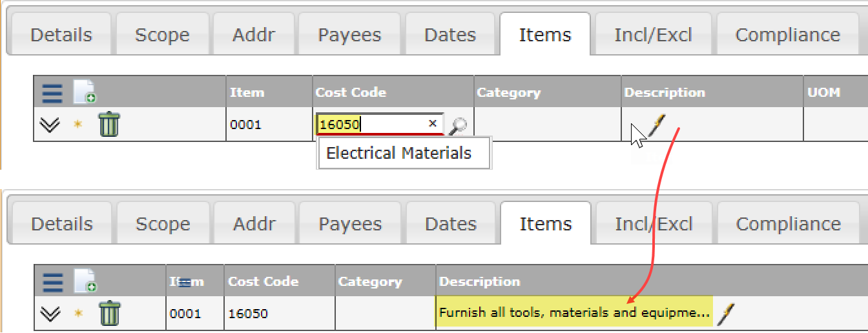This screenshot has width=868, height=333.
Task: Clear the Cost Code field with x
Action: point(433,123)
